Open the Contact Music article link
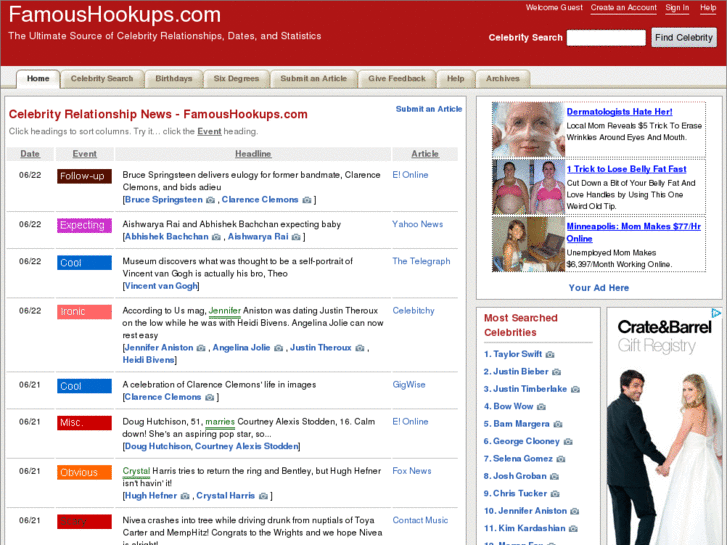The width and height of the screenshot is (727, 545). pos(420,520)
